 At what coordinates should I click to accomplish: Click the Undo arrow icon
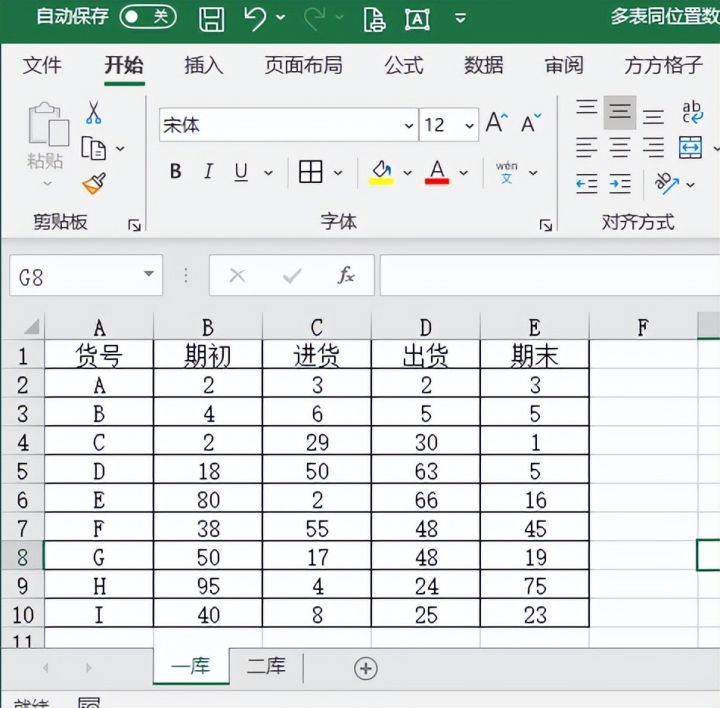[255, 19]
